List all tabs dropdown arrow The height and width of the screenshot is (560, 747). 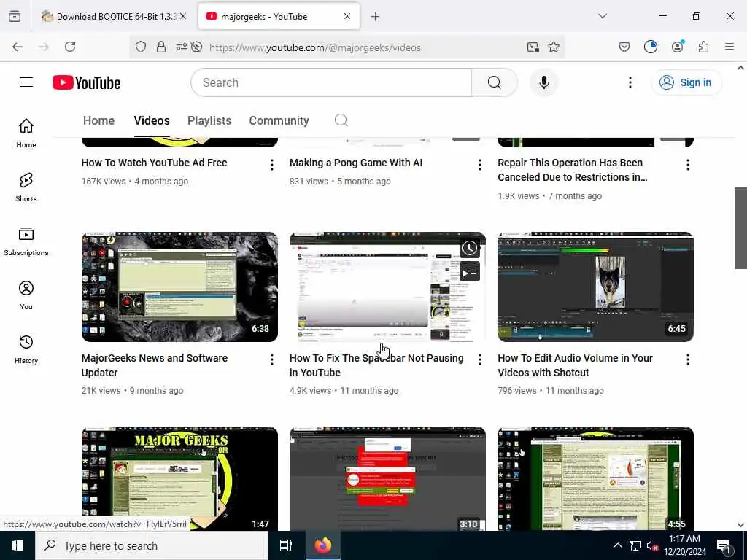tap(603, 16)
